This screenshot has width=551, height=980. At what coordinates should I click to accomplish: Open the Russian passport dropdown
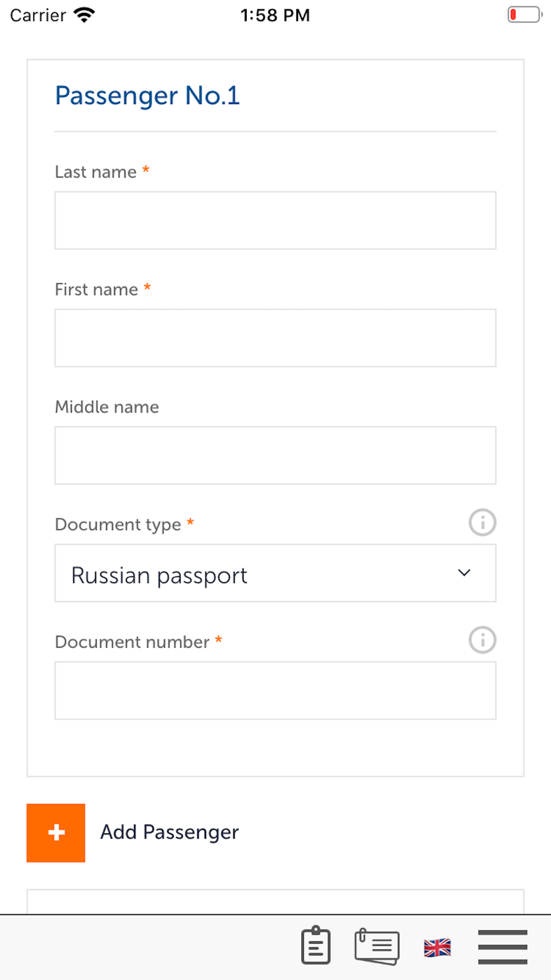click(264, 573)
